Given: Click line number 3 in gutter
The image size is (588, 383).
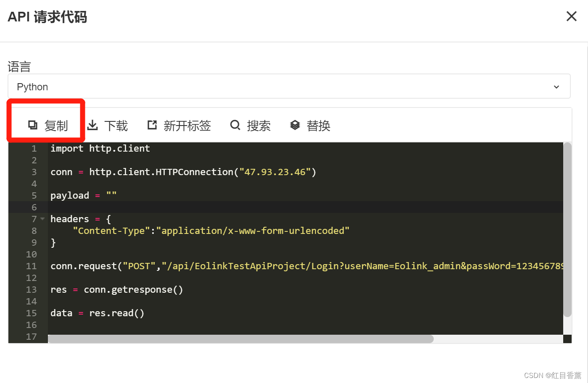Looking at the screenshot, I should (x=34, y=172).
